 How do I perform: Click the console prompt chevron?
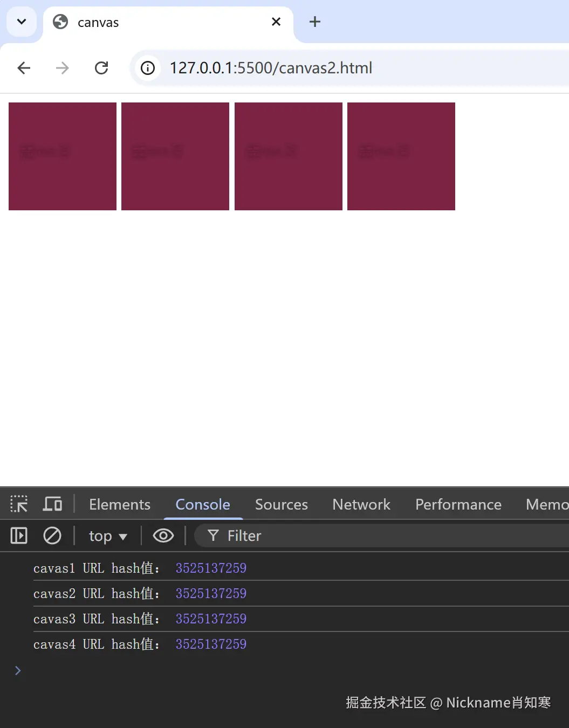click(x=18, y=670)
